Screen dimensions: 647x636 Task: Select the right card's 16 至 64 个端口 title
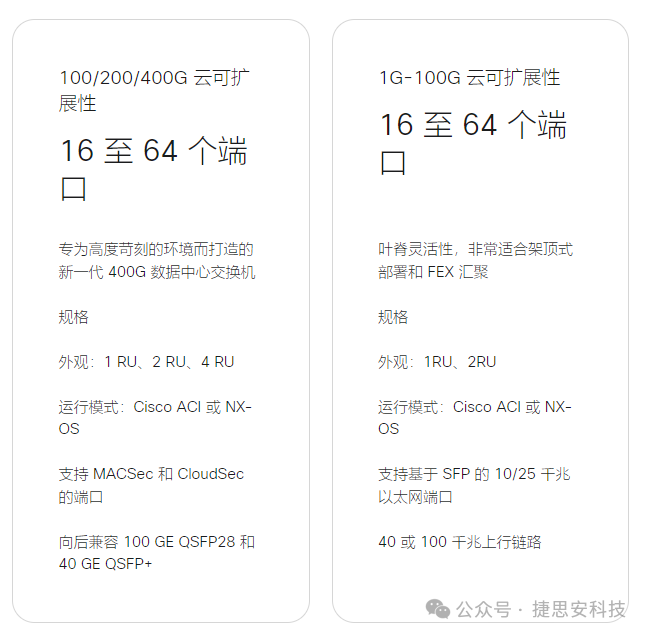(x=473, y=143)
